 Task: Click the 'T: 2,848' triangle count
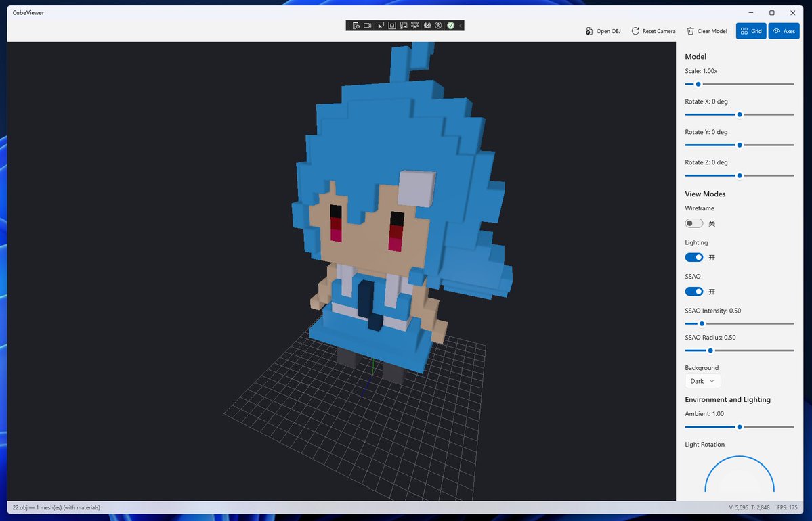coord(761,508)
